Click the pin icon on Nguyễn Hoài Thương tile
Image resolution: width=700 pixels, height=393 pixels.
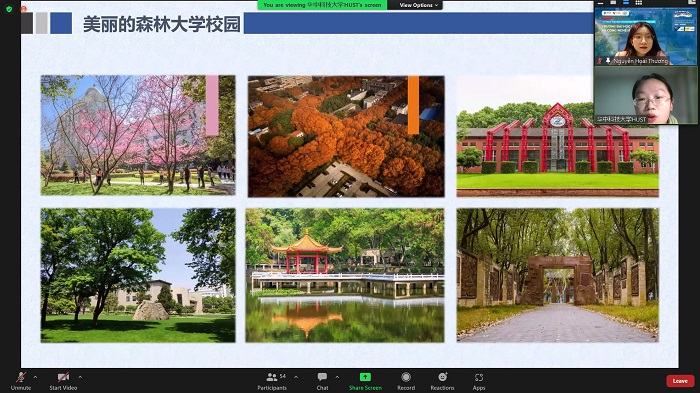(x=608, y=61)
